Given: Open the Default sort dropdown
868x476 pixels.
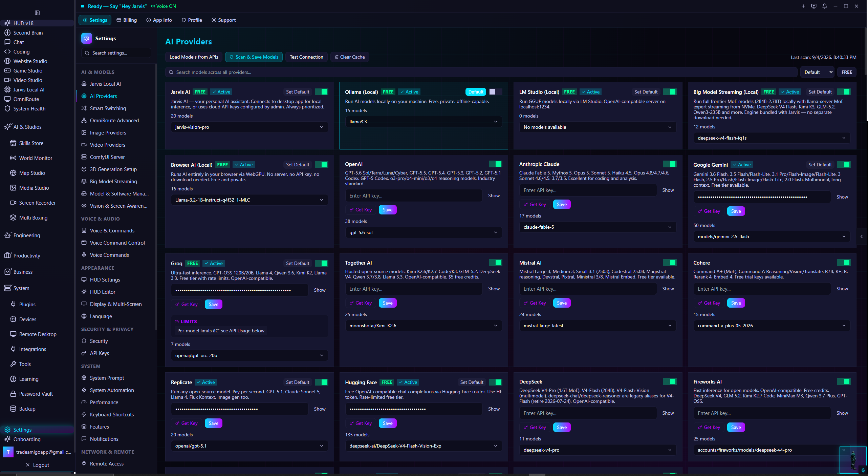Looking at the screenshot, I should click(818, 72).
